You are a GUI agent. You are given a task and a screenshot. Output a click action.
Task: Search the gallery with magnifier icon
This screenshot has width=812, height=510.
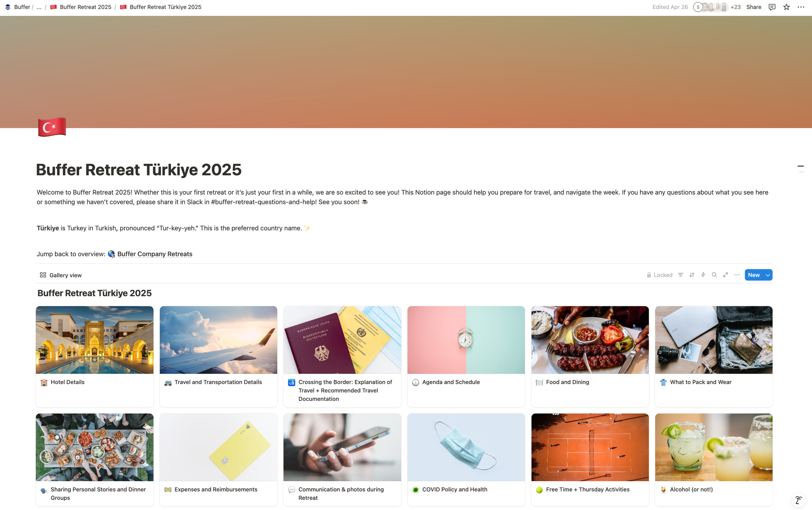tap(714, 275)
